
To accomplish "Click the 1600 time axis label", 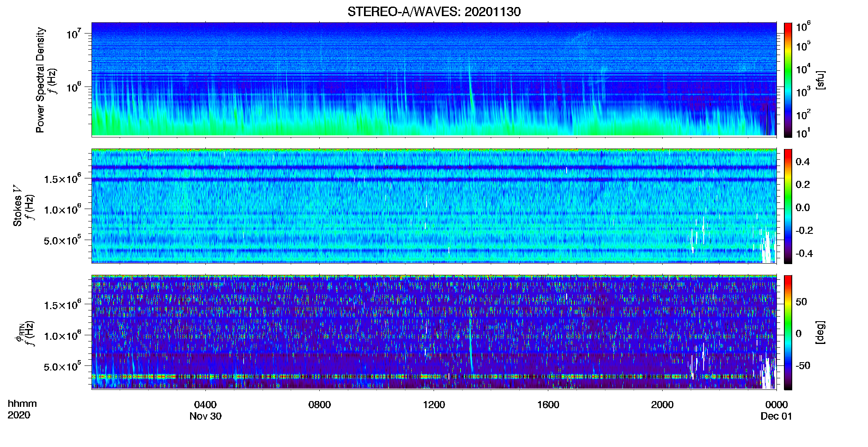I will [x=548, y=404].
